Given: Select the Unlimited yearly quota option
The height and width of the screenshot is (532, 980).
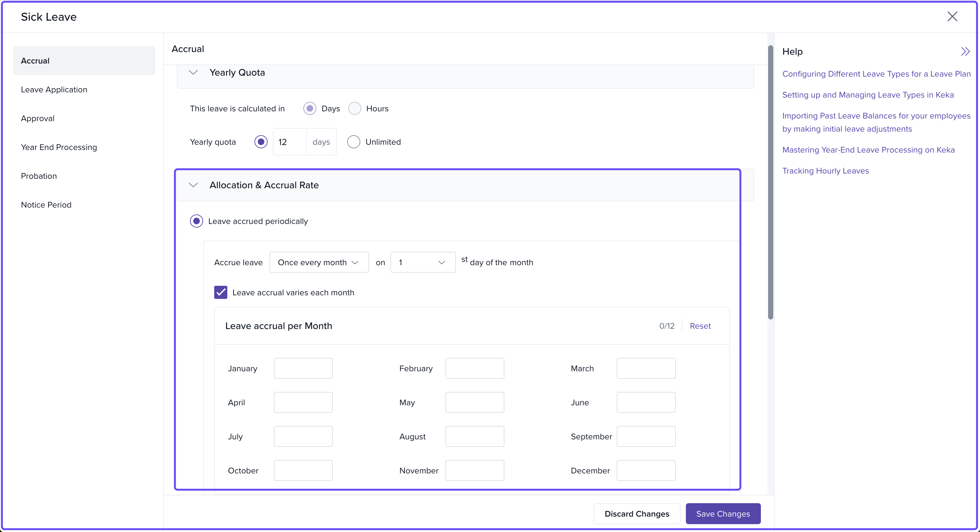Looking at the screenshot, I should click(353, 142).
